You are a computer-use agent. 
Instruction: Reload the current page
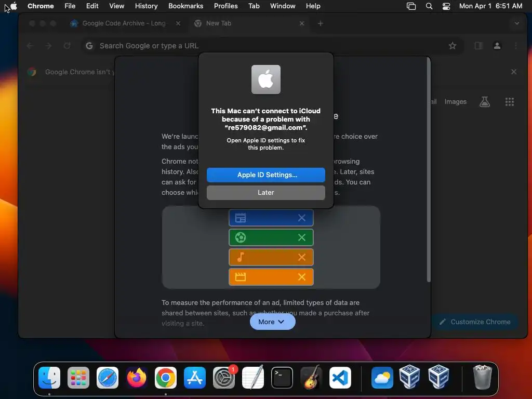[x=67, y=46]
